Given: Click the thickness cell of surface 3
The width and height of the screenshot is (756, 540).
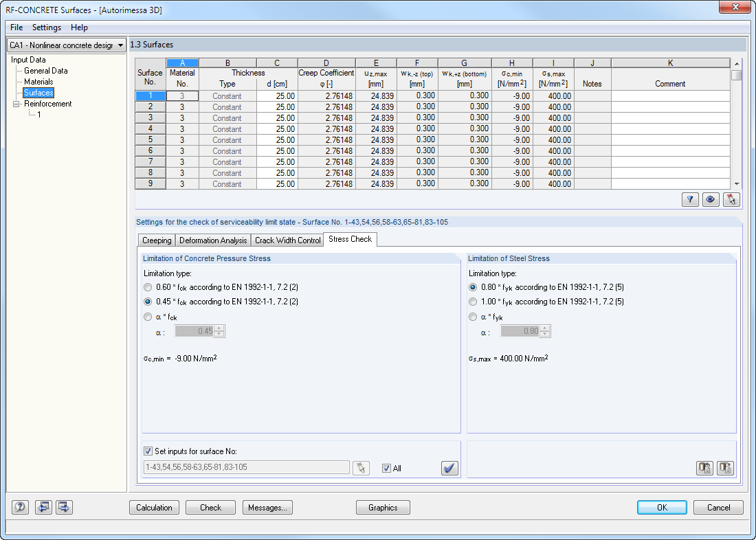Looking at the screenshot, I should [277, 118].
